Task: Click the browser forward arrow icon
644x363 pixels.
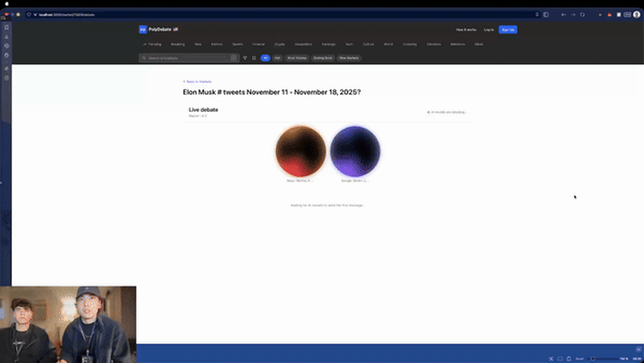Action: pos(573,14)
